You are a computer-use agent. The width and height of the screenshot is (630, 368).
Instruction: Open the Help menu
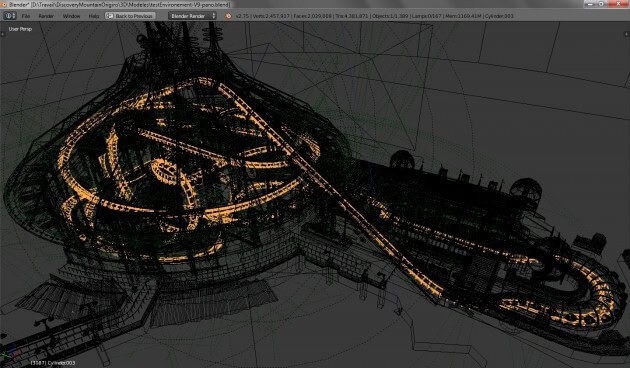click(x=94, y=16)
